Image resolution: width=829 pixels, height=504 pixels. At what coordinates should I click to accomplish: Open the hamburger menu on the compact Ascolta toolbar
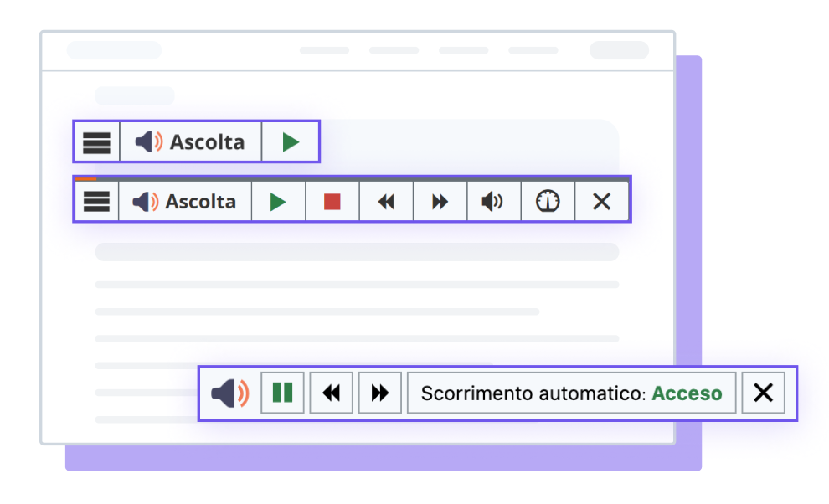click(96, 141)
